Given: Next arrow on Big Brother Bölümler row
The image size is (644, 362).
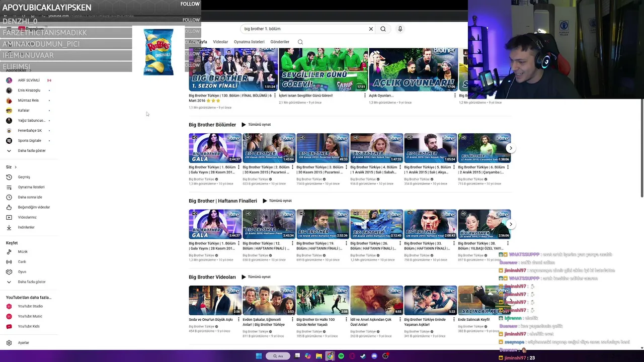Looking at the screenshot, I should (x=511, y=148).
